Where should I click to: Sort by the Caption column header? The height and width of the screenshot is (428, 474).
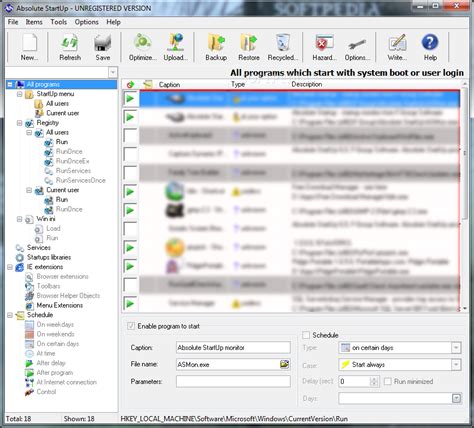pyautogui.click(x=169, y=85)
